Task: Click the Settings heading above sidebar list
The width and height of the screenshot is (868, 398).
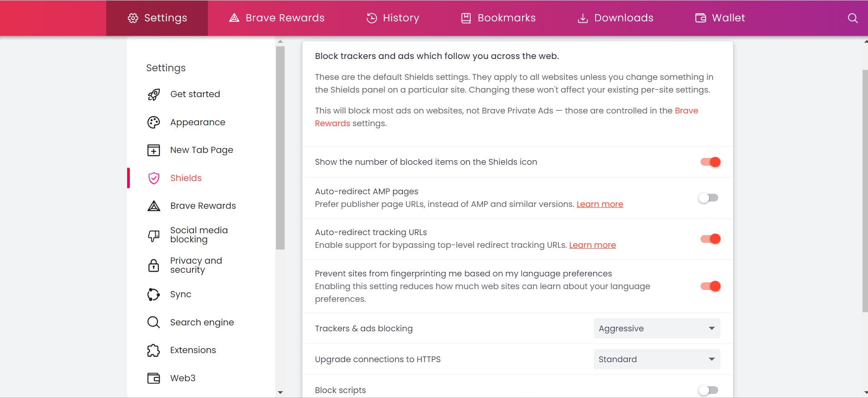Action: pyautogui.click(x=166, y=68)
